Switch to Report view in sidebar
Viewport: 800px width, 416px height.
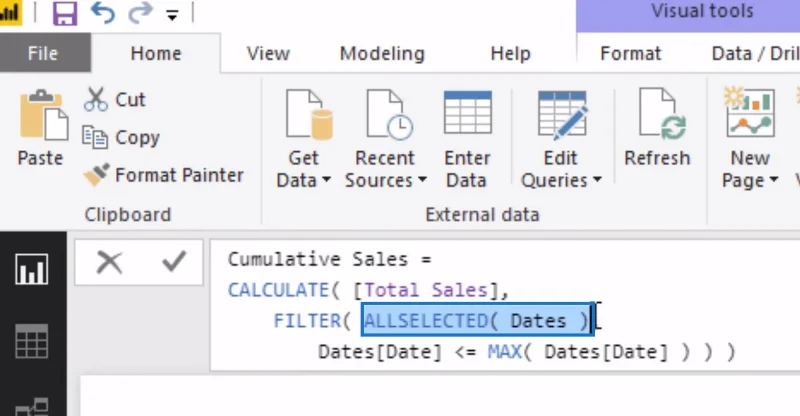[x=32, y=269]
